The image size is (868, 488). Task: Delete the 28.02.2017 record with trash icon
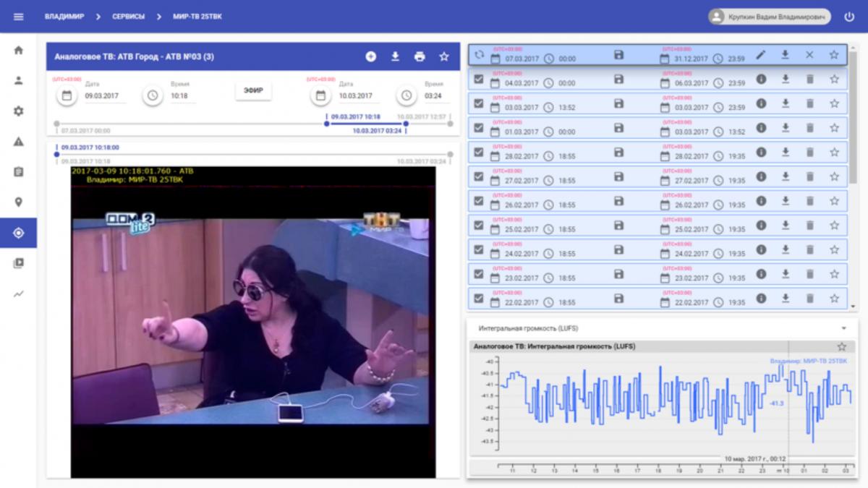point(809,153)
